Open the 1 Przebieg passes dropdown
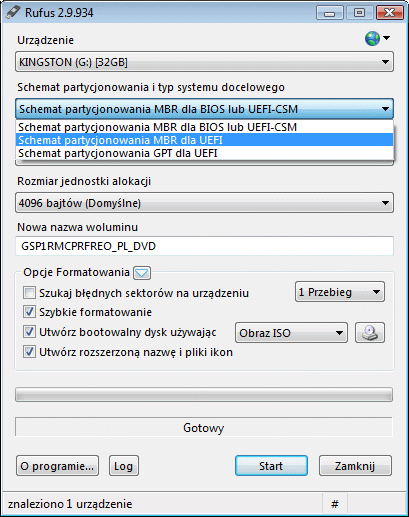The height and width of the screenshot is (517, 409). click(x=340, y=292)
